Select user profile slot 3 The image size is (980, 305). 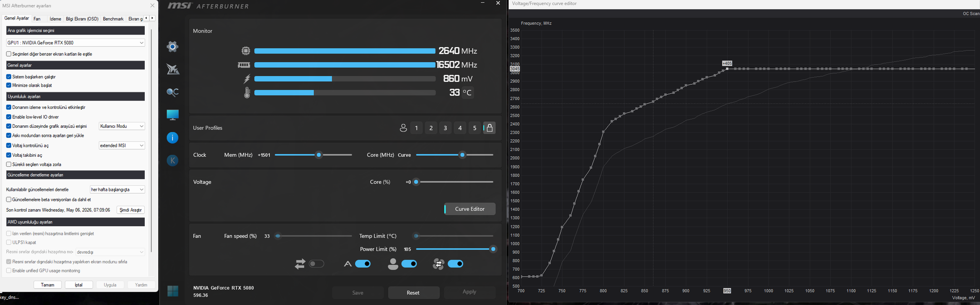(x=446, y=128)
